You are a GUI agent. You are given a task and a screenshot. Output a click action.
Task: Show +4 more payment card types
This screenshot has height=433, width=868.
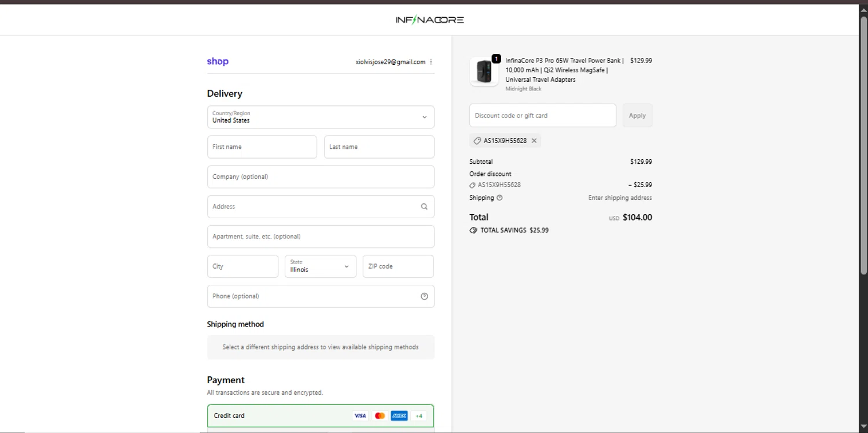pyautogui.click(x=419, y=416)
